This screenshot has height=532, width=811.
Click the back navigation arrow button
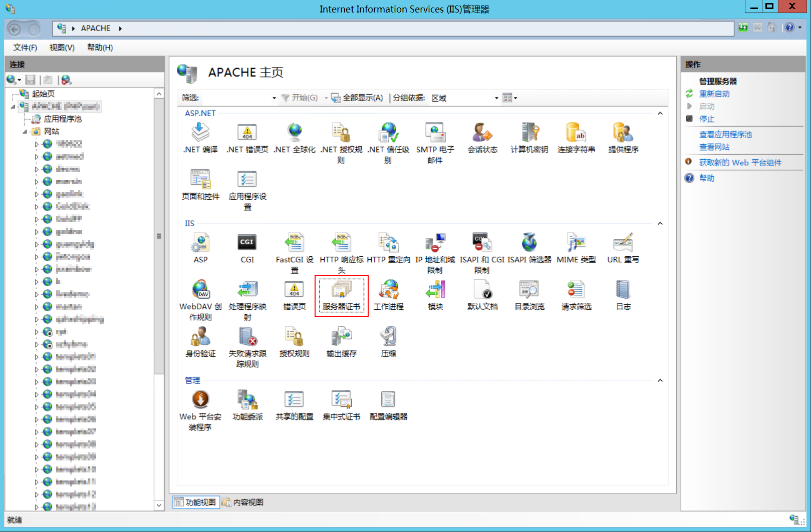(x=15, y=29)
